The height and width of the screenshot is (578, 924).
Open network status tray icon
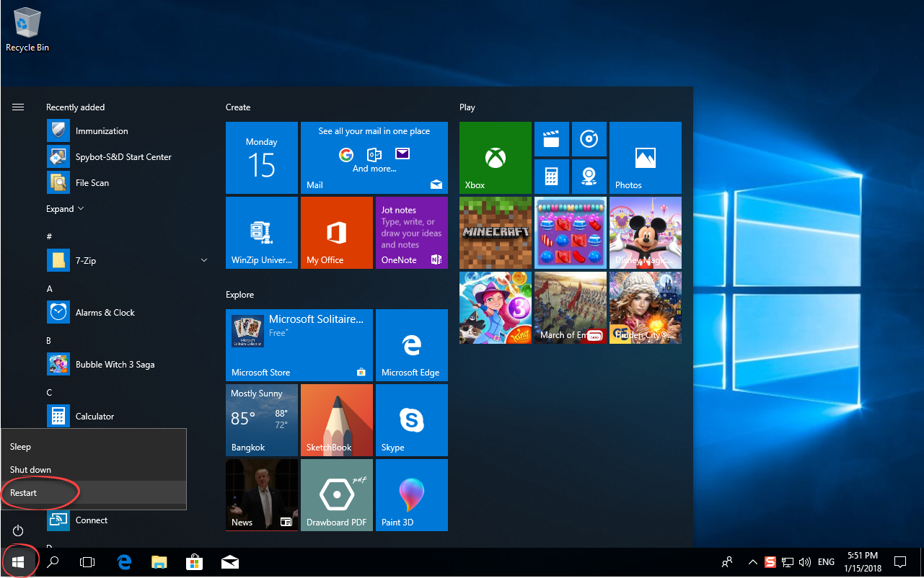coord(788,562)
